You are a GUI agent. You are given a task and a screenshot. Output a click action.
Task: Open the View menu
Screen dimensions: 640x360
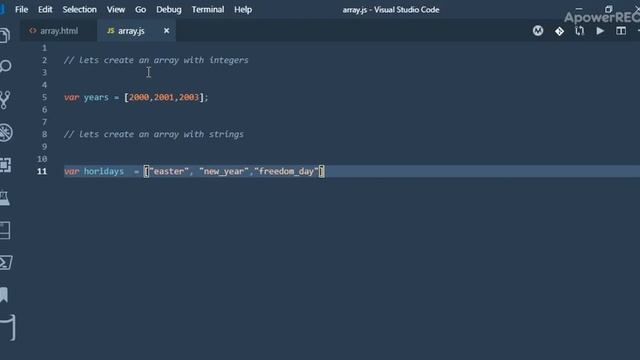click(116, 9)
